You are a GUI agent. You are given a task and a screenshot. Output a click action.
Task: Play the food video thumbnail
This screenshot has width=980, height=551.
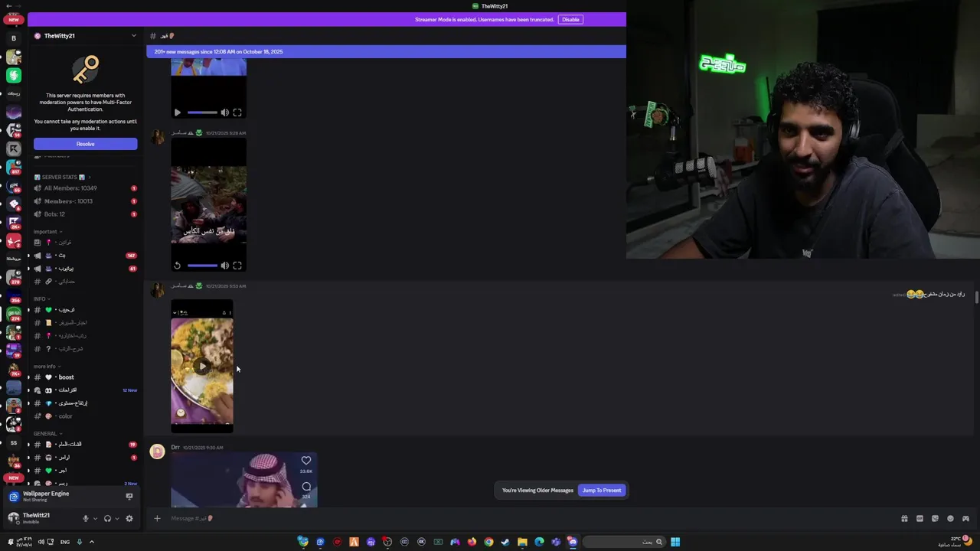202,367
